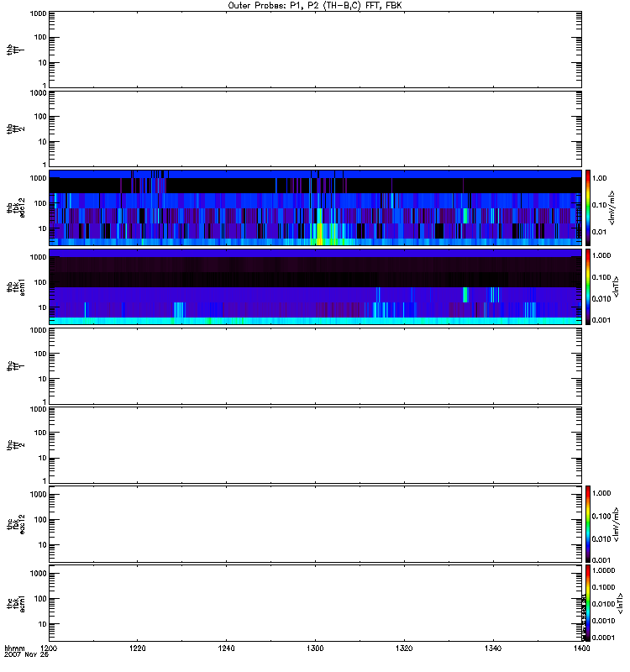The height and width of the screenshot is (672, 630).
Task: Click the 1300 time axis label
Action: click(x=314, y=648)
